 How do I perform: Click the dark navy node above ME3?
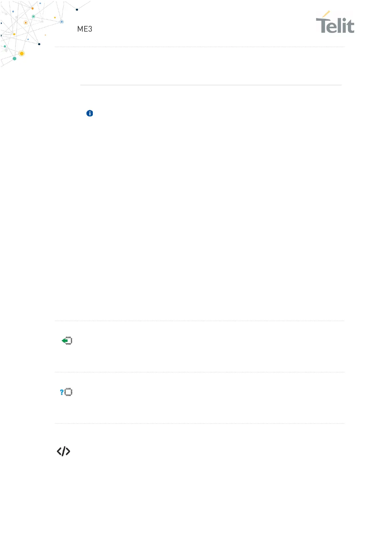[77, 10]
